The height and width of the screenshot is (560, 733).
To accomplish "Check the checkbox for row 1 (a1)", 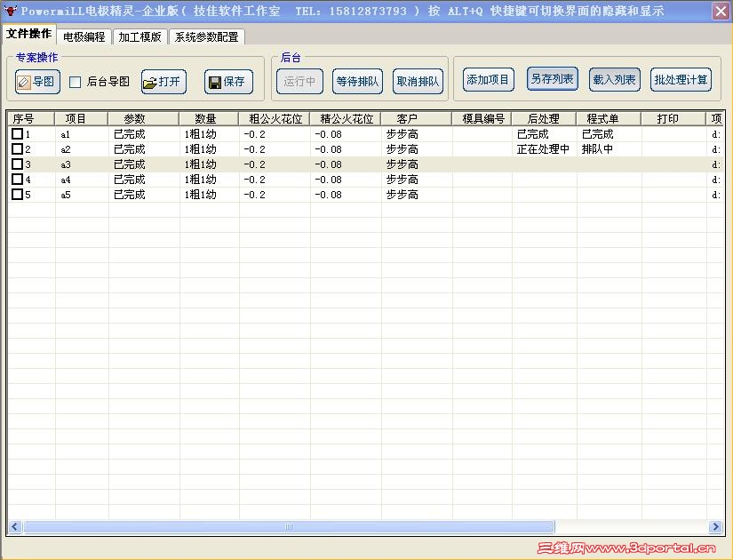I will (x=17, y=134).
